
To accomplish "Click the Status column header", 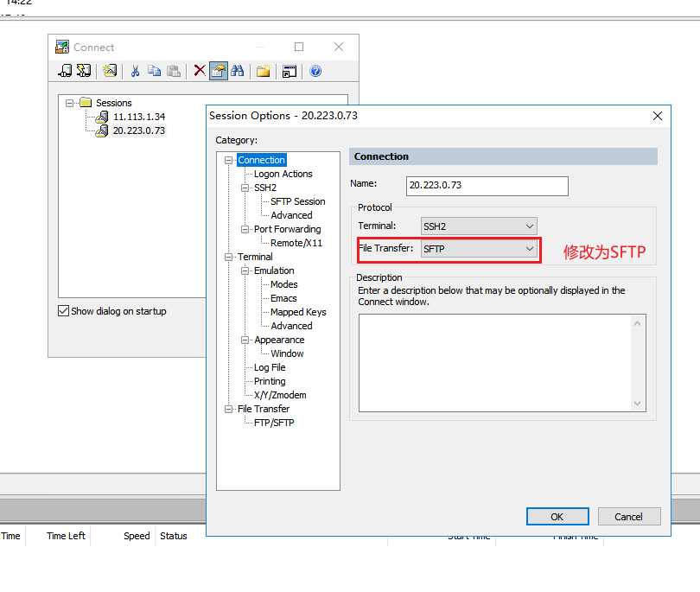I will click(x=174, y=536).
